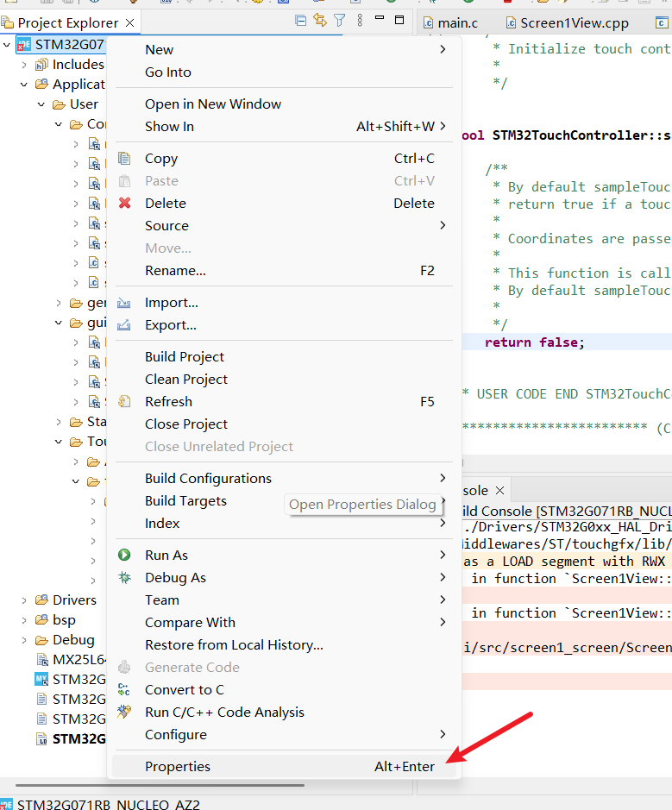
Task: Click the red Delete X icon
Action: [x=124, y=203]
